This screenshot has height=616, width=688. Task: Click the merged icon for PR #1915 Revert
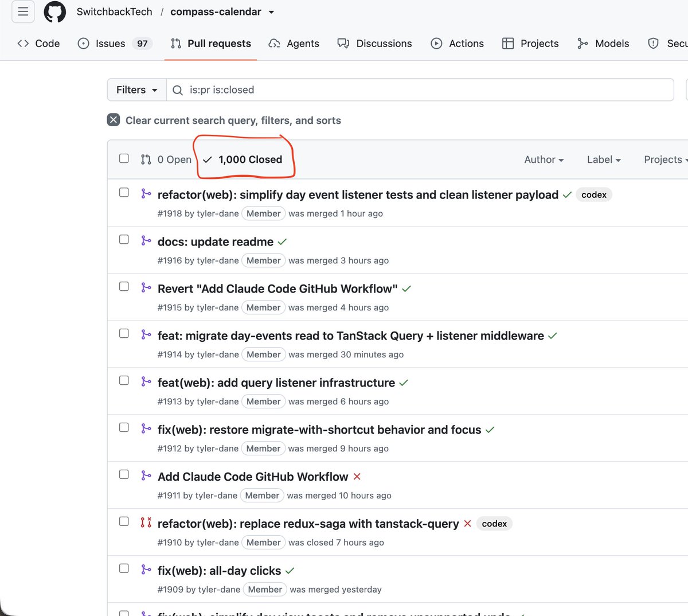coord(146,287)
